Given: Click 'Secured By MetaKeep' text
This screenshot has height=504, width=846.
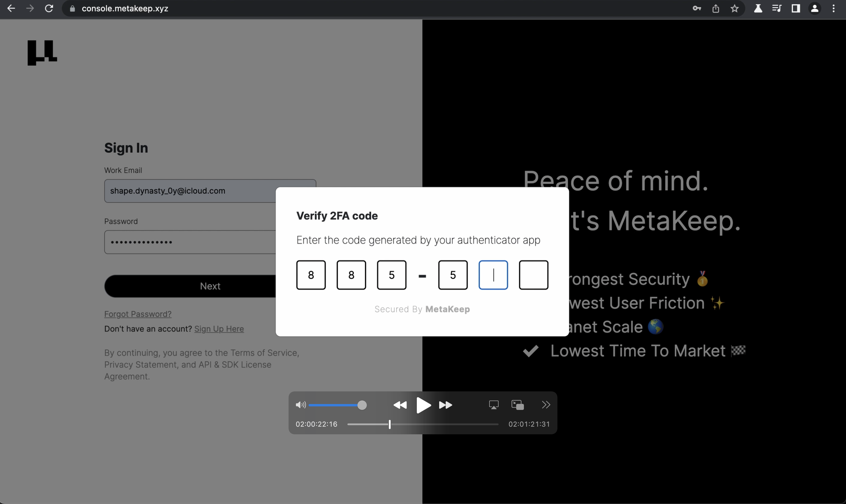Looking at the screenshot, I should [x=422, y=309].
